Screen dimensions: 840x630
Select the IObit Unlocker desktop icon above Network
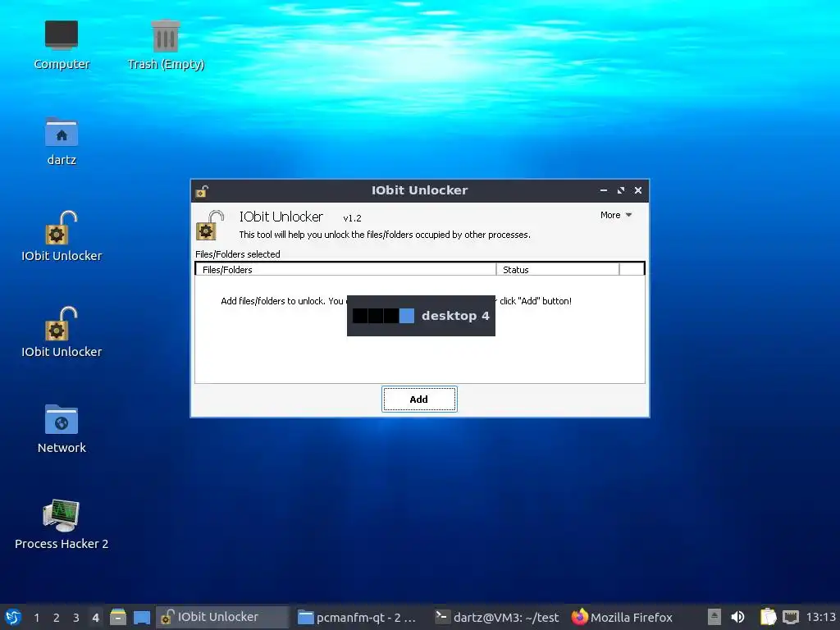point(61,332)
